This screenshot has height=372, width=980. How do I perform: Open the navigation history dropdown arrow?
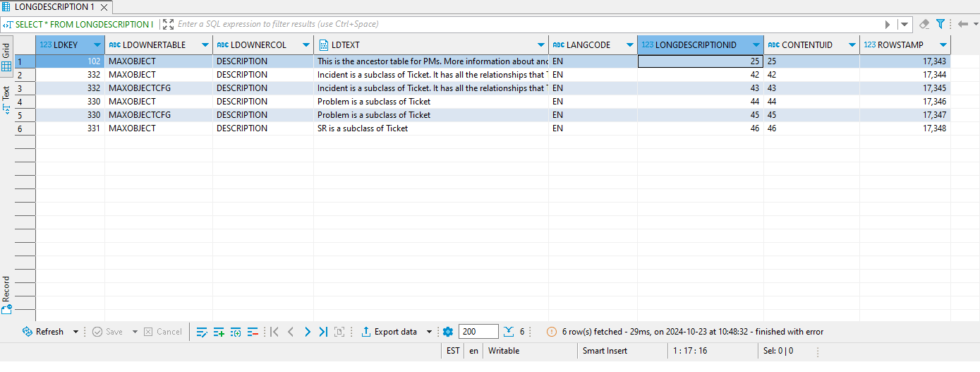(x=974, y=24)
